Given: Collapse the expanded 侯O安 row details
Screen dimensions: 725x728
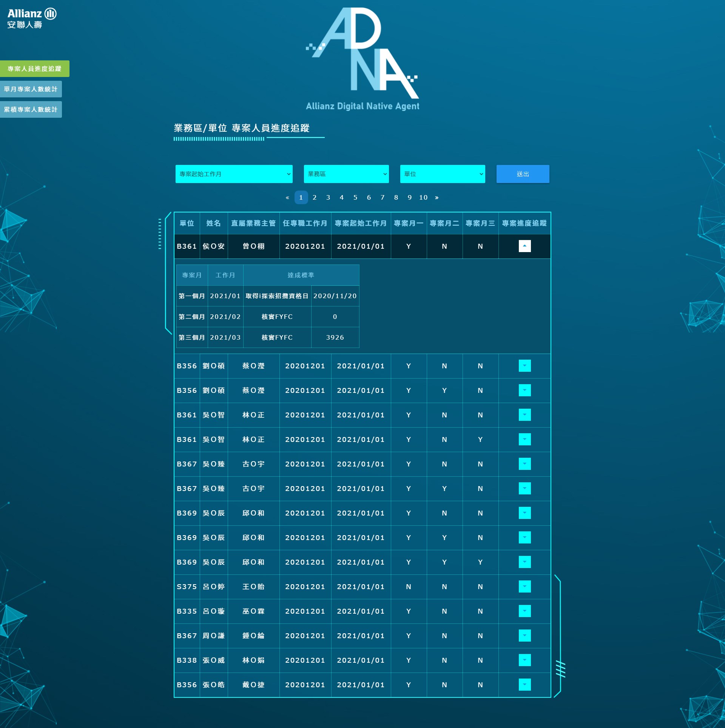Looking at the screenshot, I should pos(524,246).
